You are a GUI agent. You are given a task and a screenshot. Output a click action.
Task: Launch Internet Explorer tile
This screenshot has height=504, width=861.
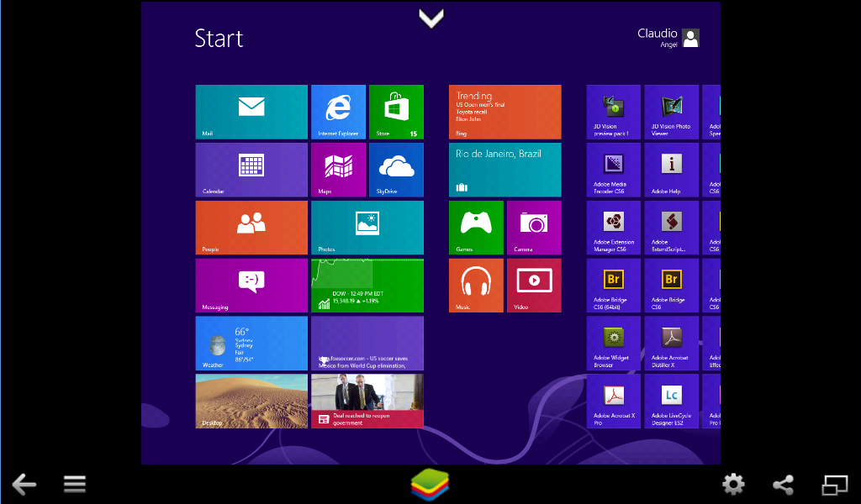[338, 112]
